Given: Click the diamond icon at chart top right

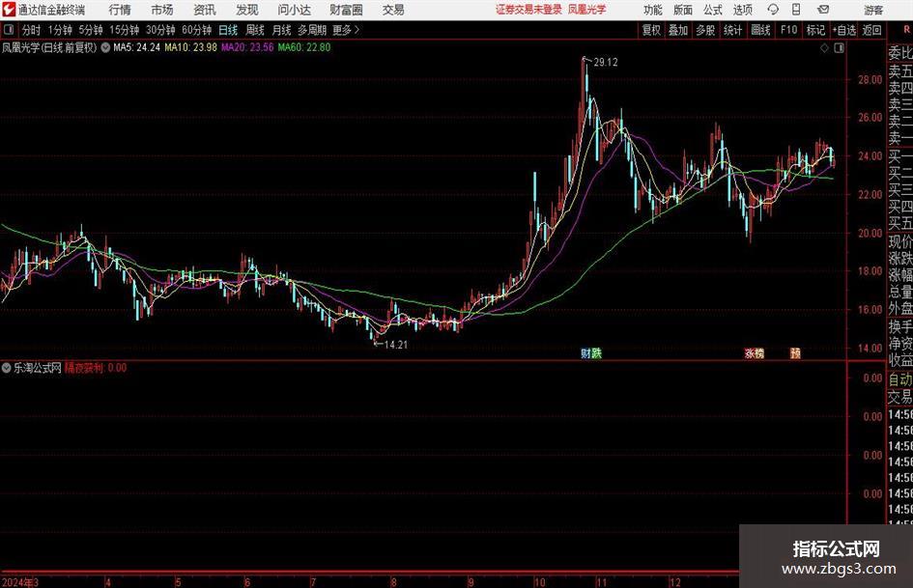Looking at the screenshot, I should coord(824,48).
